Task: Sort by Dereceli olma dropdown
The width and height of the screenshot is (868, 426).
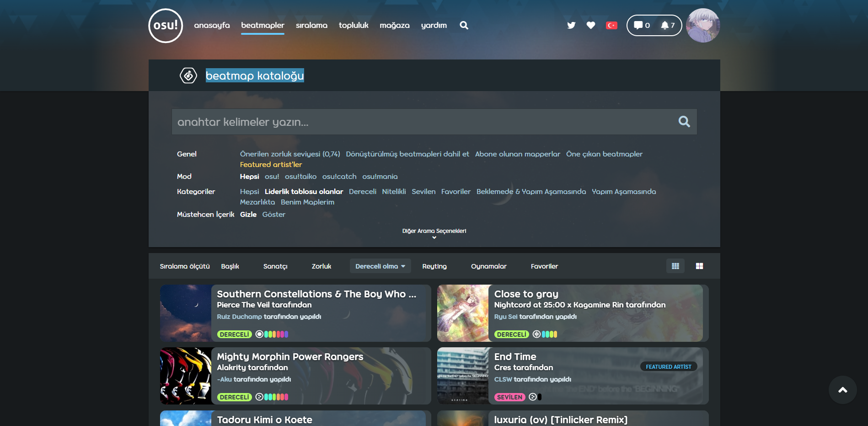Action: [x=380, y=266]
